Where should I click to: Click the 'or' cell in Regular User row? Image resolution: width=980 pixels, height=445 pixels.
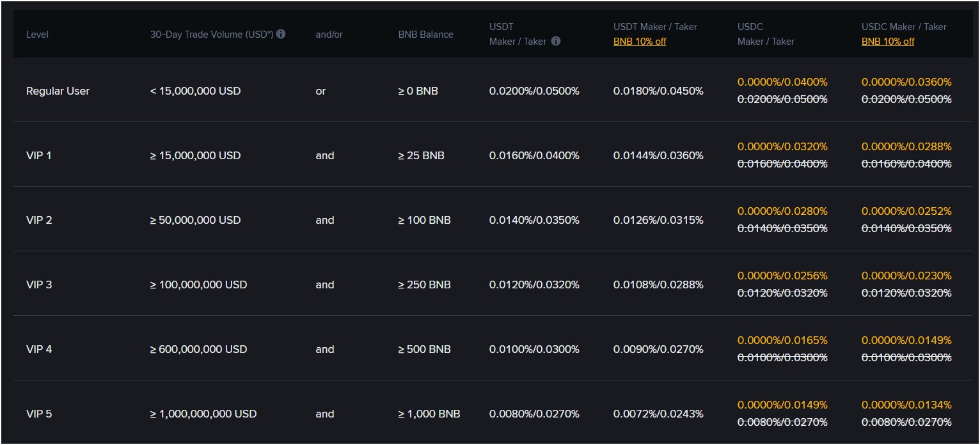320,91
